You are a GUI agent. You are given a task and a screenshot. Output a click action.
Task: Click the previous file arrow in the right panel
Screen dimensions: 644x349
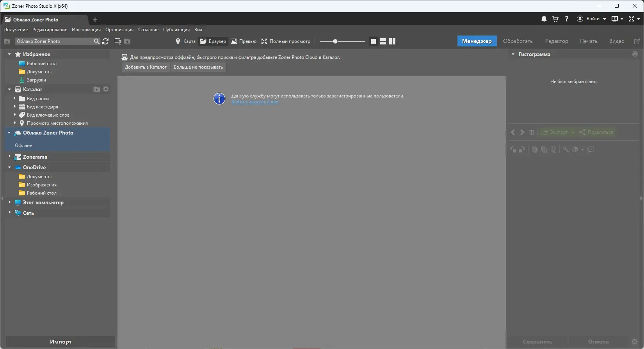[513, 133]
